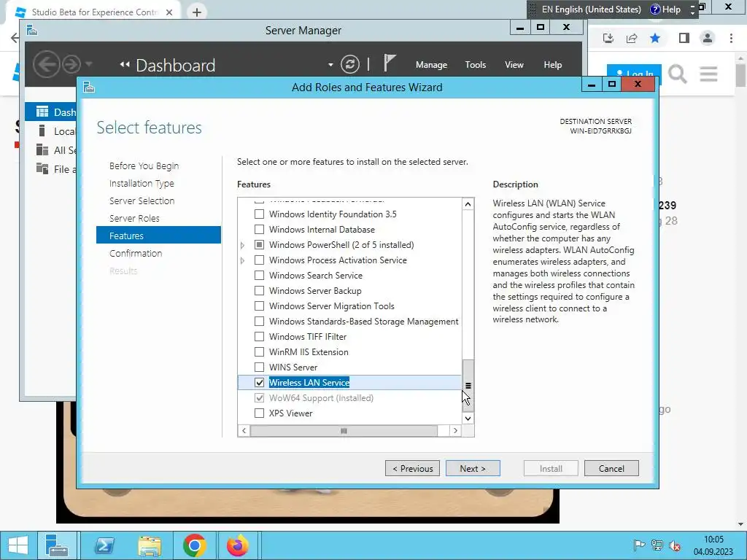Screen dimensions: 747x560
Task: Go to the Installation Type step
Action: tap(142, 183)
